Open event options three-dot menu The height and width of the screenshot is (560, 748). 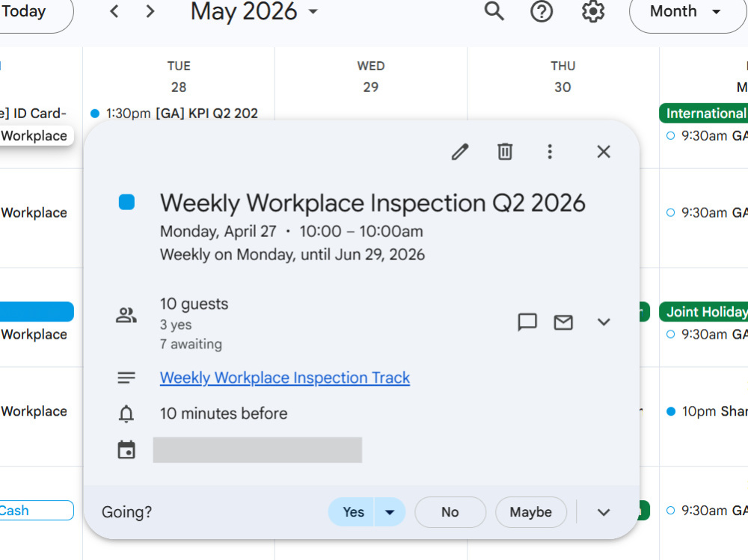(550, 152)
